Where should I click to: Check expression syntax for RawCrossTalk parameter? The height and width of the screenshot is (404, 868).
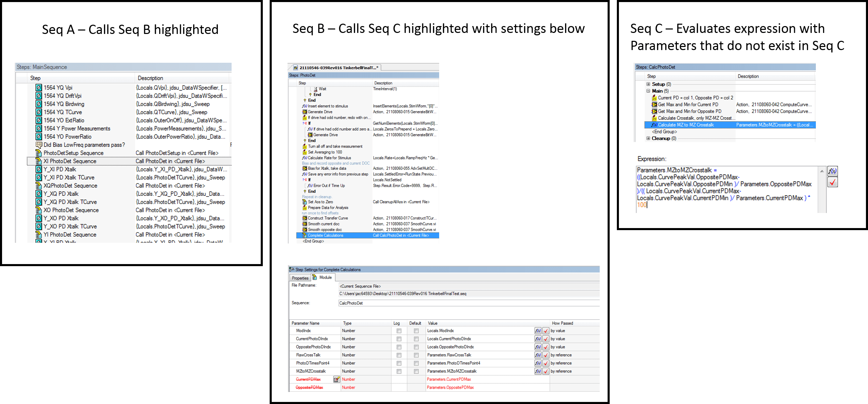pyautogui.click(x=546, y=355)
